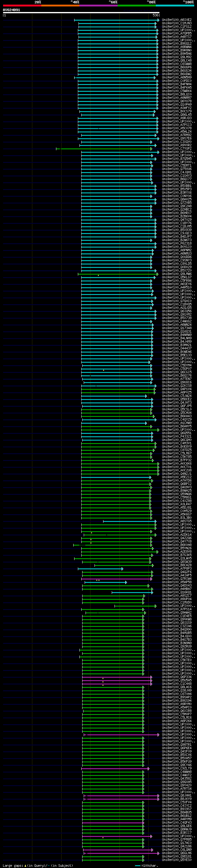197x868 pixels.
Task: Click the green alignment bar for C7YUP2
Action: pos(104,149)
